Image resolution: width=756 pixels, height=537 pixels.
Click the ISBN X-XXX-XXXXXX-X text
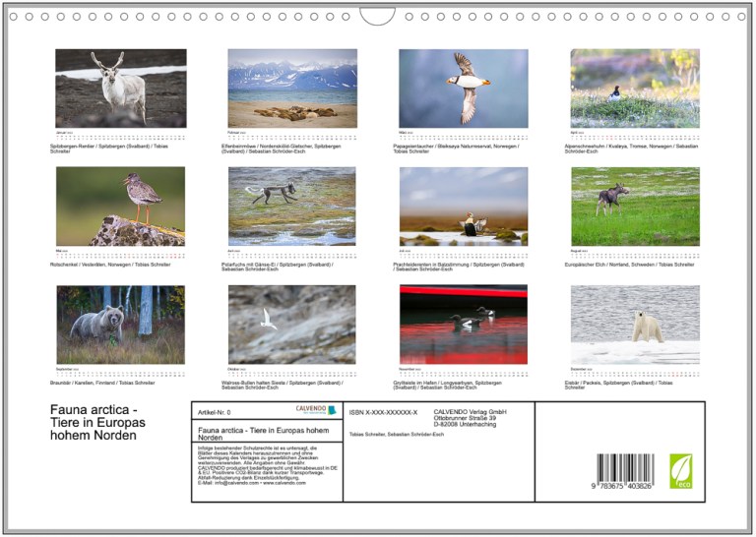point(384,412)
